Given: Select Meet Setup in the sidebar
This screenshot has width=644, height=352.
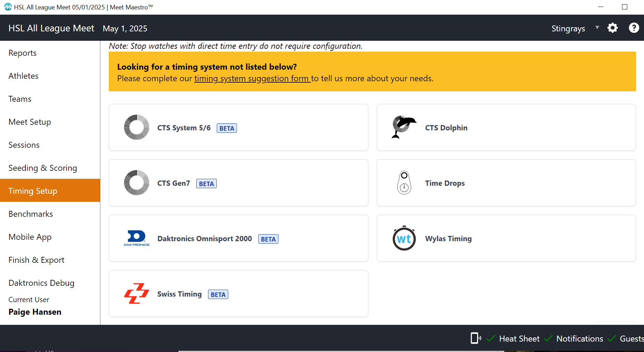Looking at the screenshot, I should (x=50, y=122).
